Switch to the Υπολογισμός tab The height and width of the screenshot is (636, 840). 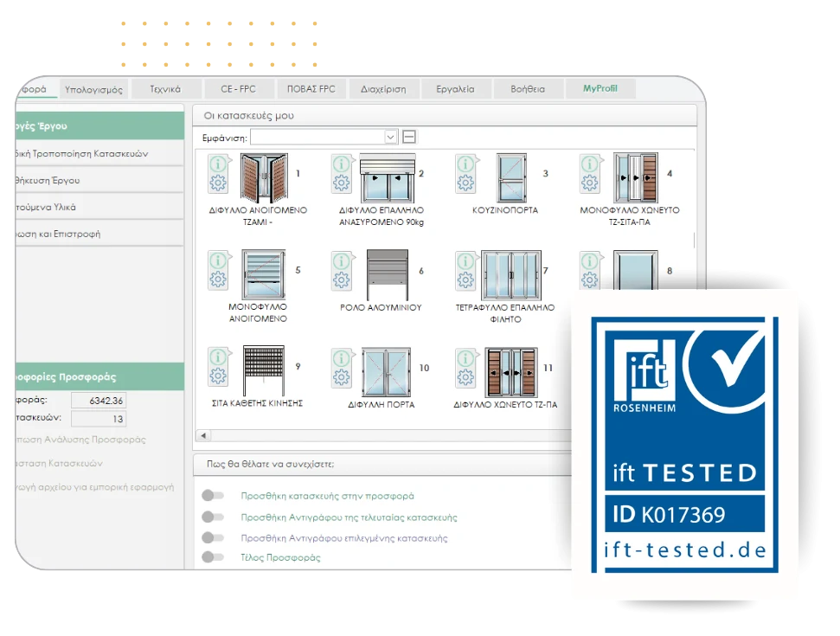coord(93,89)
